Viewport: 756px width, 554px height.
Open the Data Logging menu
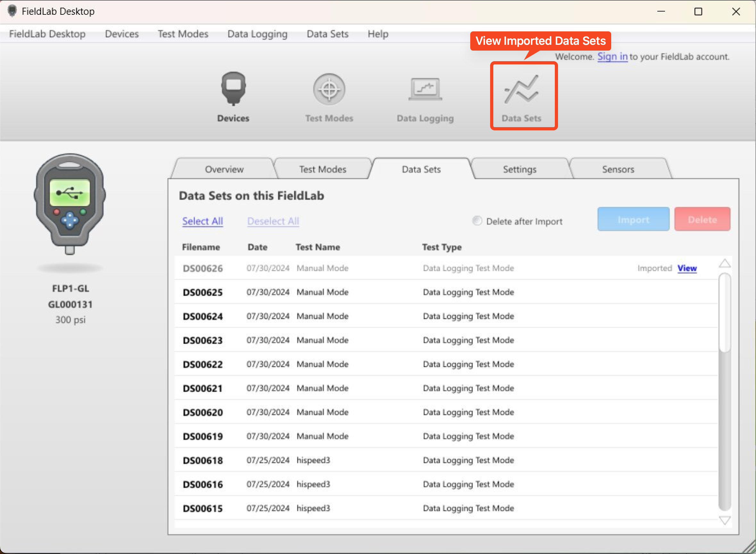pyautogui.click(x=258, y=34)
